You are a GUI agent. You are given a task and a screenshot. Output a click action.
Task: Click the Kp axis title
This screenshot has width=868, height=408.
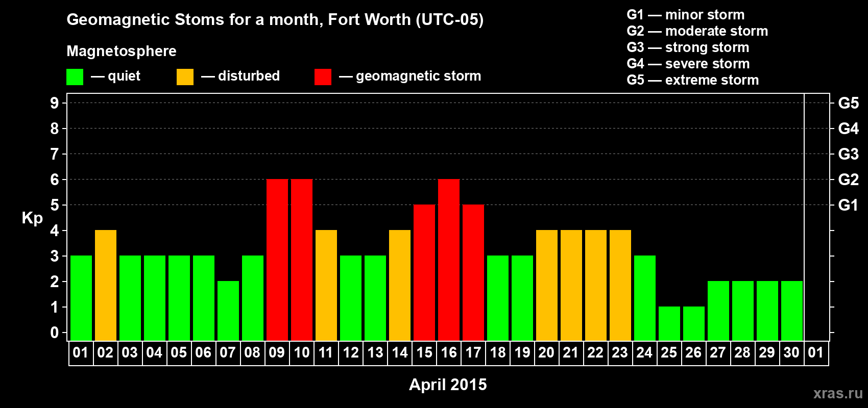tap(32, 218)
